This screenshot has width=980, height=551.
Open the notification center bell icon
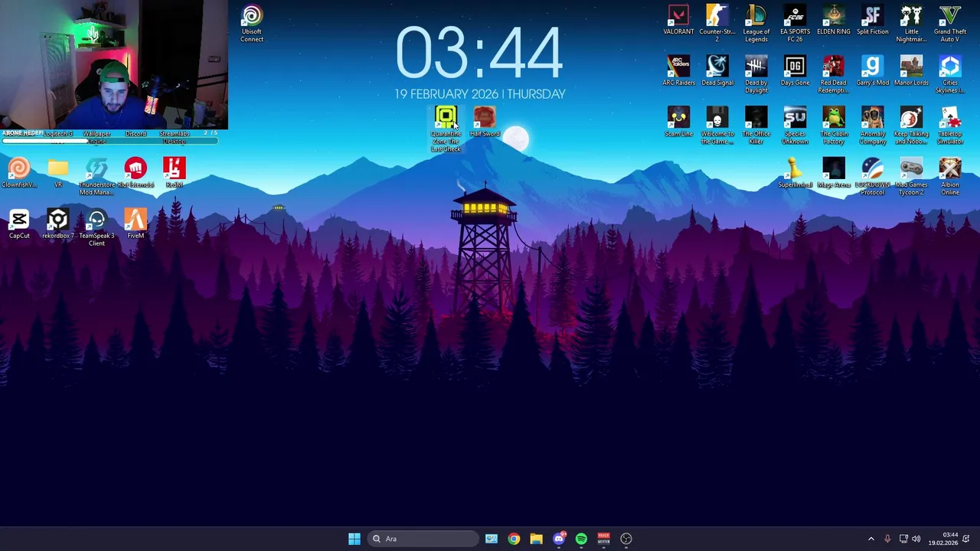click(x=966, y=539)
